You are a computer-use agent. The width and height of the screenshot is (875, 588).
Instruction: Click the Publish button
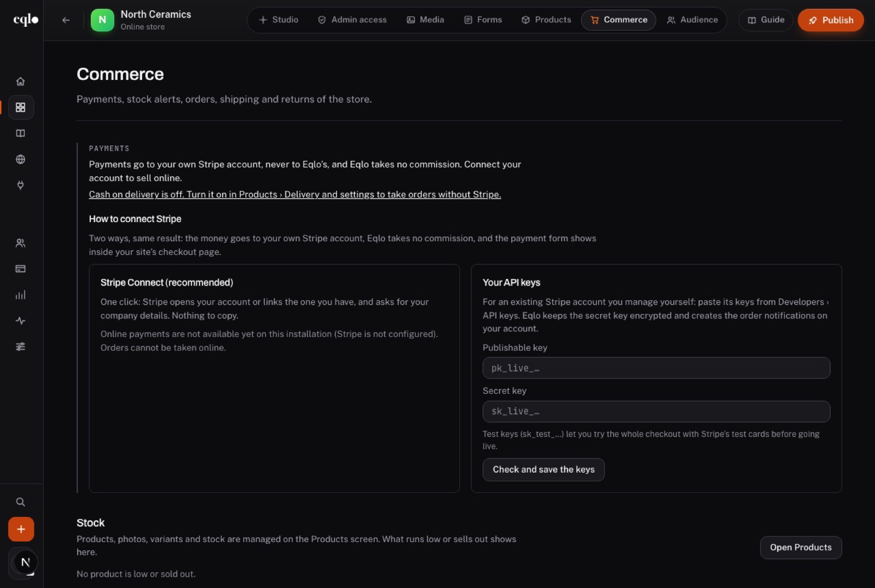[x=831, y=20]
